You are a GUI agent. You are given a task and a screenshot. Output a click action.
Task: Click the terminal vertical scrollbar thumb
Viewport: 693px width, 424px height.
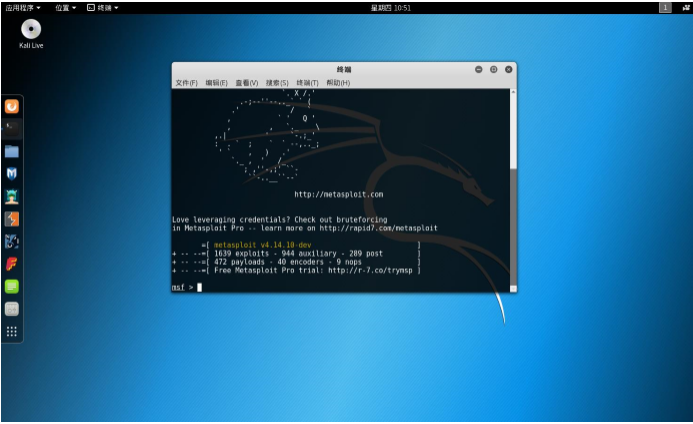coord(513,226)
